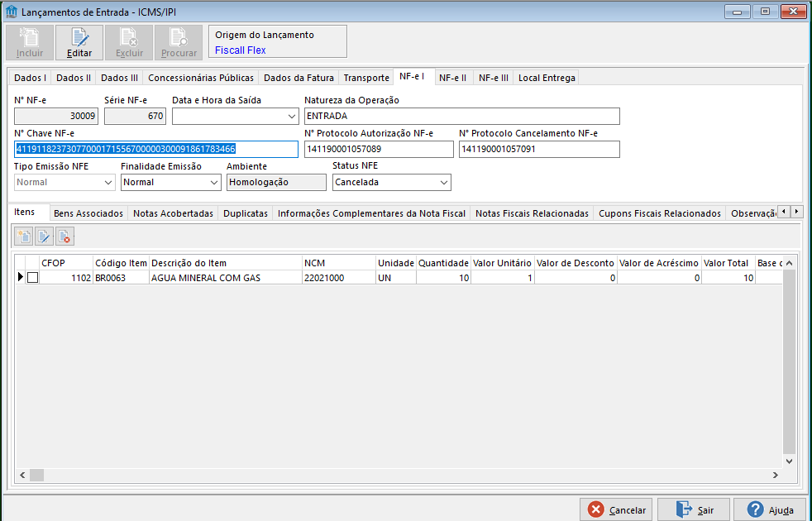Click the AGUA MINERAL COM GAS cell

226,278
